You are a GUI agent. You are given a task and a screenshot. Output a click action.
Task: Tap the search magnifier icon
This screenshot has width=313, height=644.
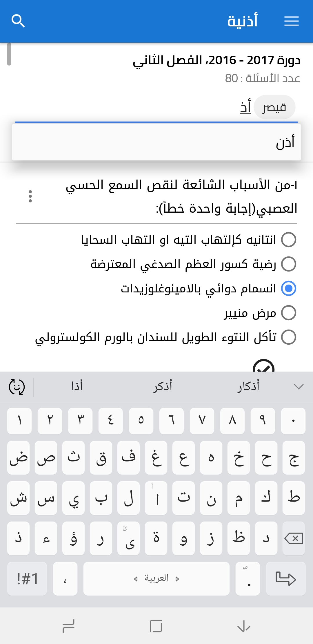[x=18, y=21]
